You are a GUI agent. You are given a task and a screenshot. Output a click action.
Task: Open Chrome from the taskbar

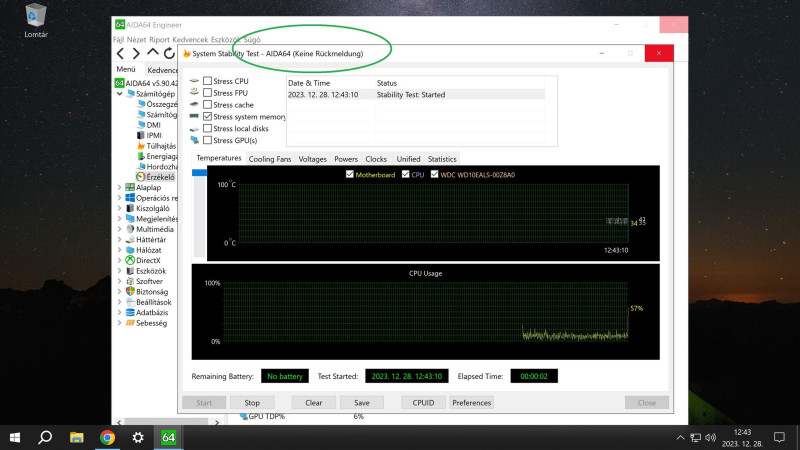(x=107, y=437)
